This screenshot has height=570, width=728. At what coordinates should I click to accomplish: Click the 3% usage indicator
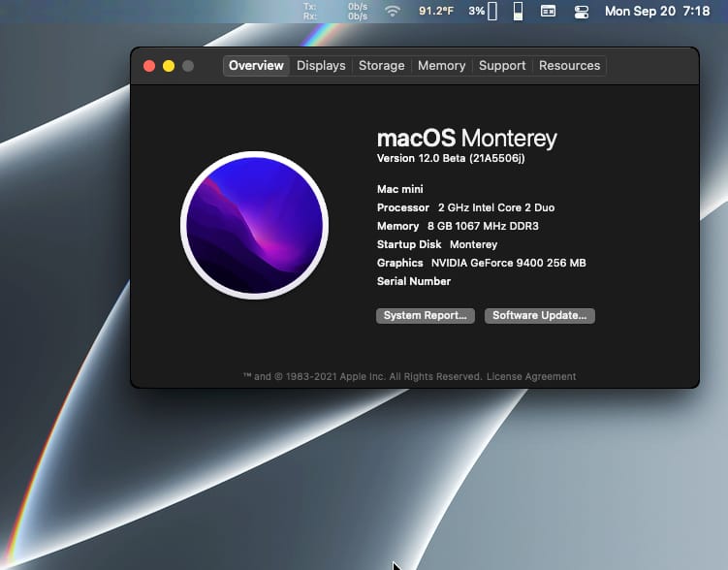(x=483, y=11)
